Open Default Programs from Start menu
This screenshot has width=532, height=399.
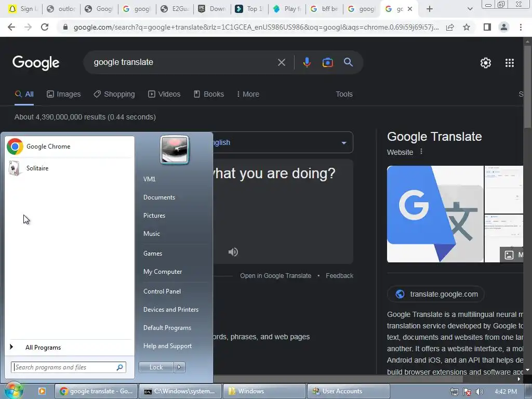pyautogui.click(x=167, y=328)
